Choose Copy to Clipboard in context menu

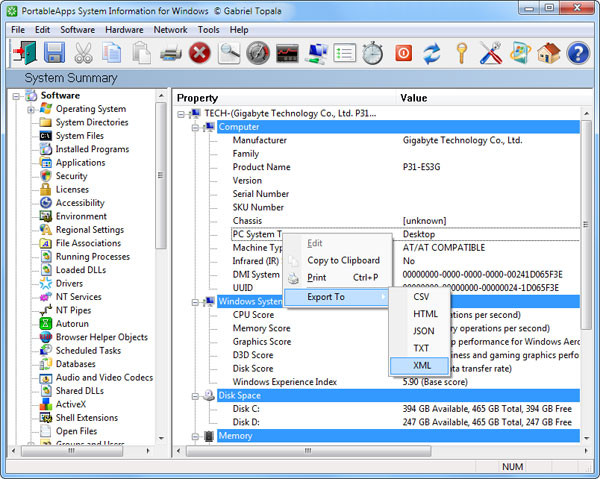pyautogui.click(x=338, y=261)
